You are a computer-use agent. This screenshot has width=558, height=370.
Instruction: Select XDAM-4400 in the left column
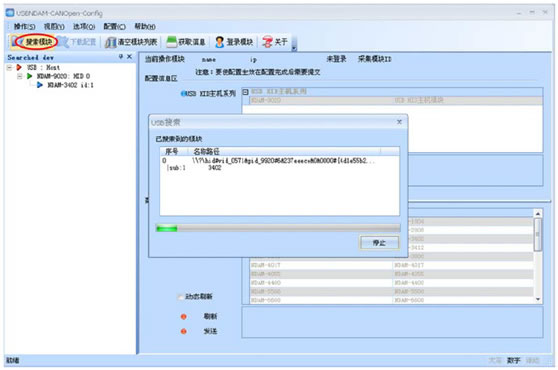[x=266, y=283]
